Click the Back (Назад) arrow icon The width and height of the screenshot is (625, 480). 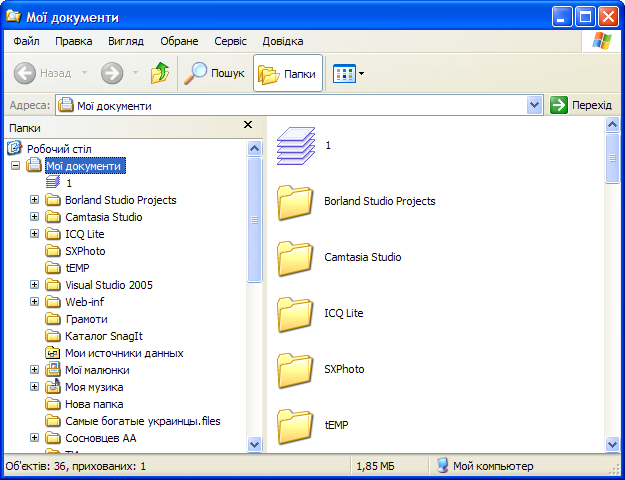(24, 73)
